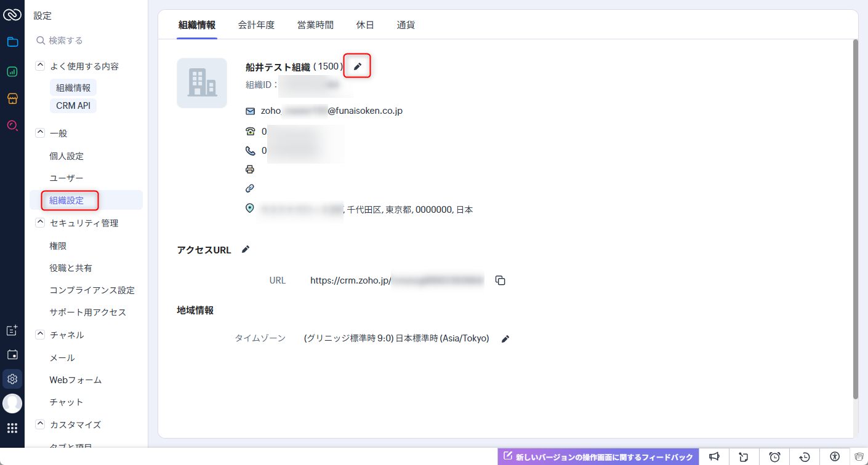Copy the CRM access URL
Viewport: 868px width, 465px height.
[x=500, y=280]
